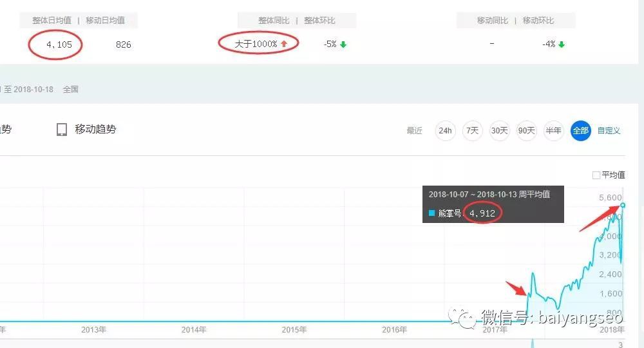Click the tooltip value 4,912
The height and width of the screenshot is (348, 644).
pos(482,213)
